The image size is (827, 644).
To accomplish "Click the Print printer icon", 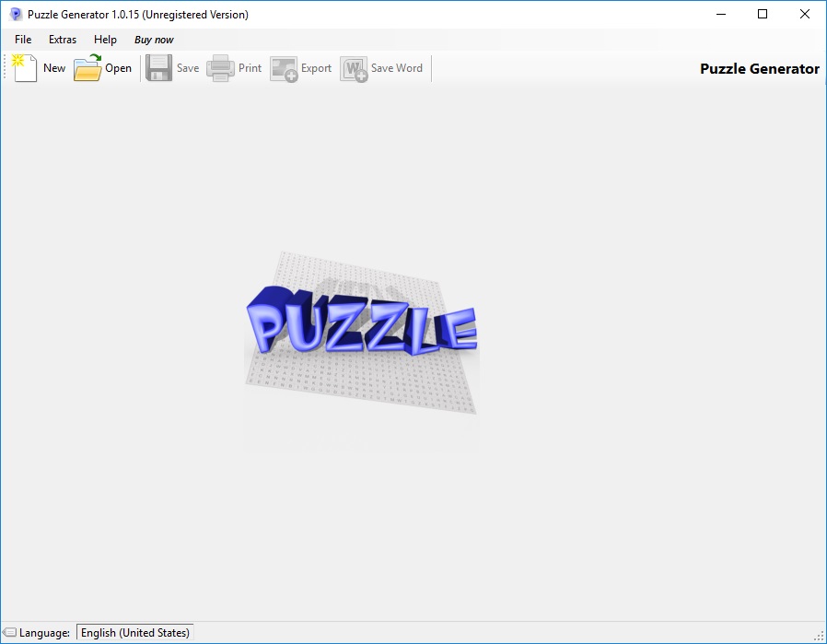I will pyautogui.click(x=220, y=67).
